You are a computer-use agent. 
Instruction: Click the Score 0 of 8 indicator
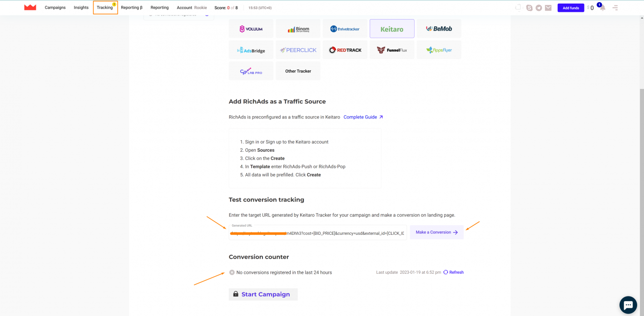coord(226,8)
